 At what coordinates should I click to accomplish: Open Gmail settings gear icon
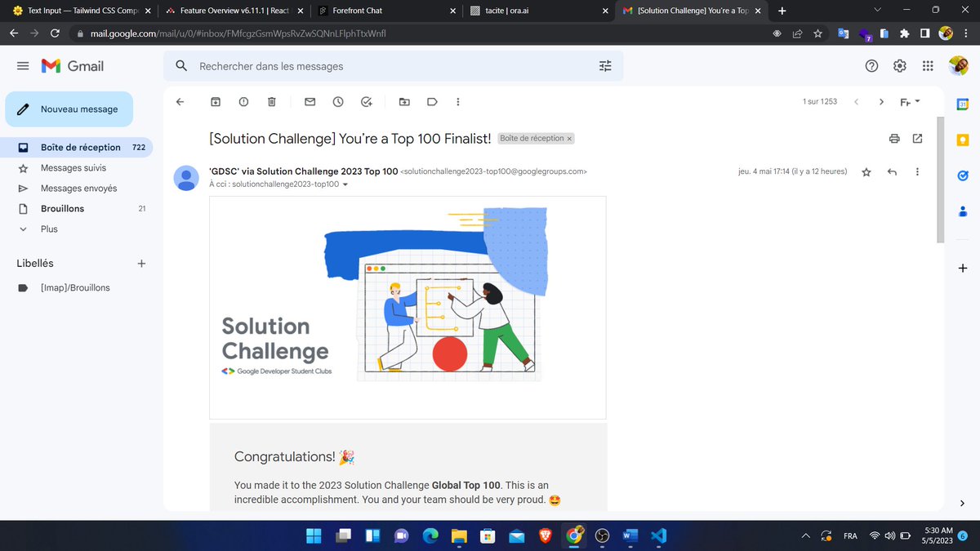pos(900,66)
